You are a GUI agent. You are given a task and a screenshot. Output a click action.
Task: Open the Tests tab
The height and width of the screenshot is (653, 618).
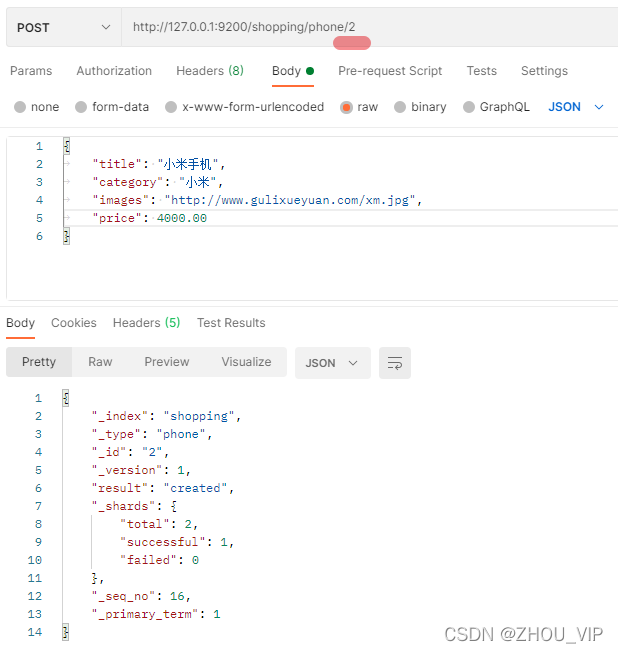coord(481,71)
